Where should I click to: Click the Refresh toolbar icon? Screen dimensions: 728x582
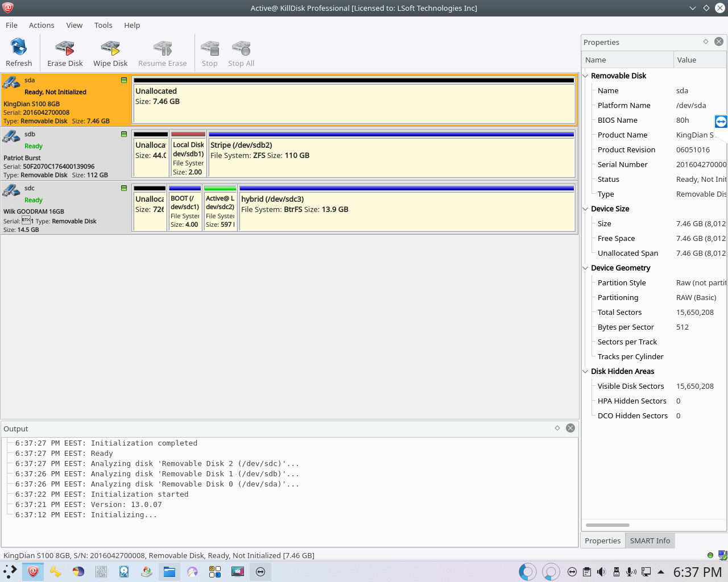(x=19, y=52)
